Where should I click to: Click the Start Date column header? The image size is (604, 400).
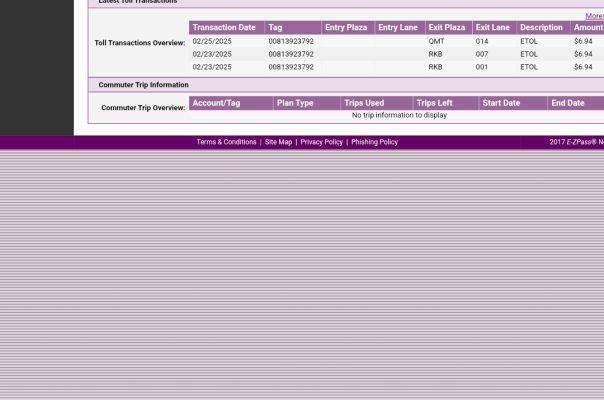click(501, 103)
